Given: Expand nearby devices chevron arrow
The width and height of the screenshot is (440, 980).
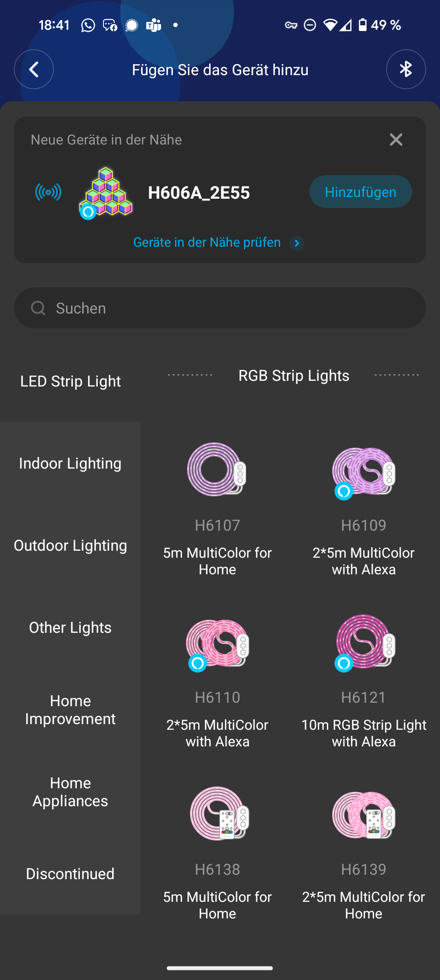Looking at the screenshot, I should pyautogui.click(x=297, y=243).
